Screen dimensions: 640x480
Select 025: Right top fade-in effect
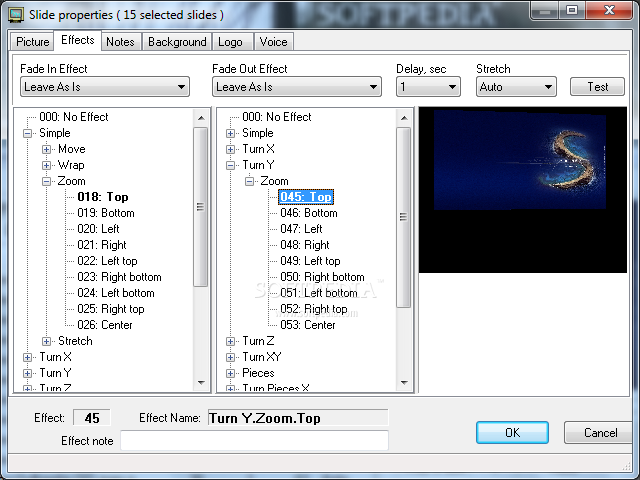tap(111, 309)
